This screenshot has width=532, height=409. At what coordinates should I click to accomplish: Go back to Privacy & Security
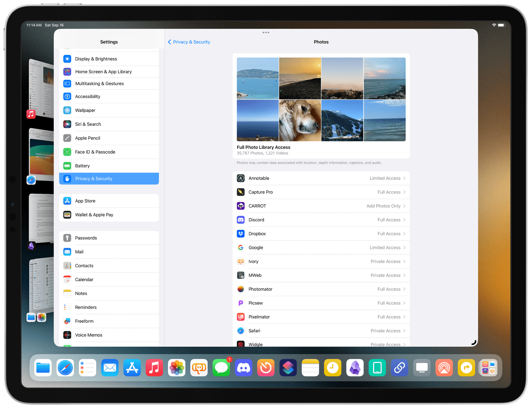(189, 42)
